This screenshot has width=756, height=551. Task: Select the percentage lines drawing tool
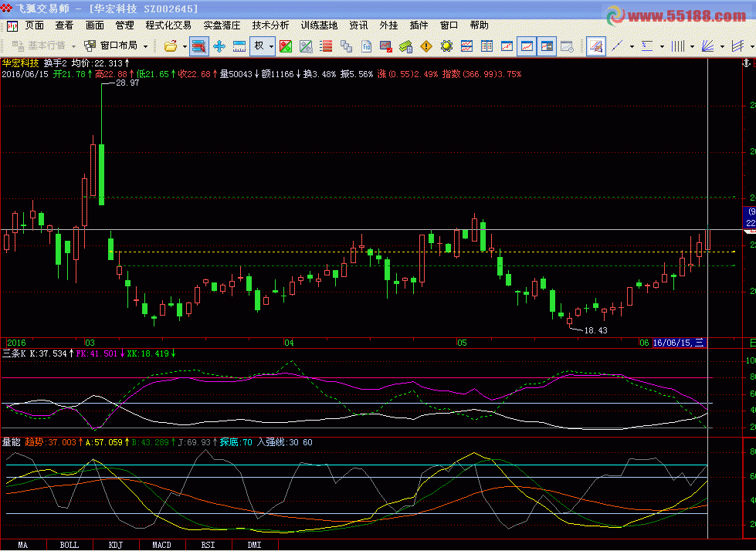(647, 46)
